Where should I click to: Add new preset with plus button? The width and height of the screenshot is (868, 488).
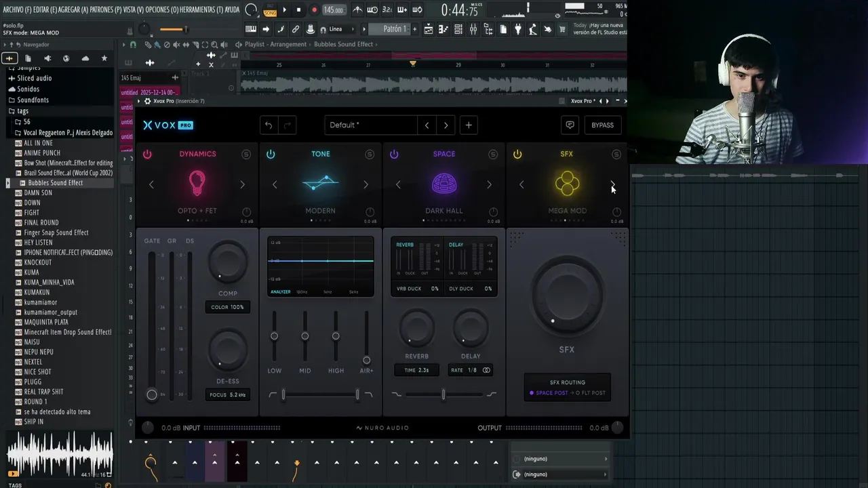pos(469,125)
